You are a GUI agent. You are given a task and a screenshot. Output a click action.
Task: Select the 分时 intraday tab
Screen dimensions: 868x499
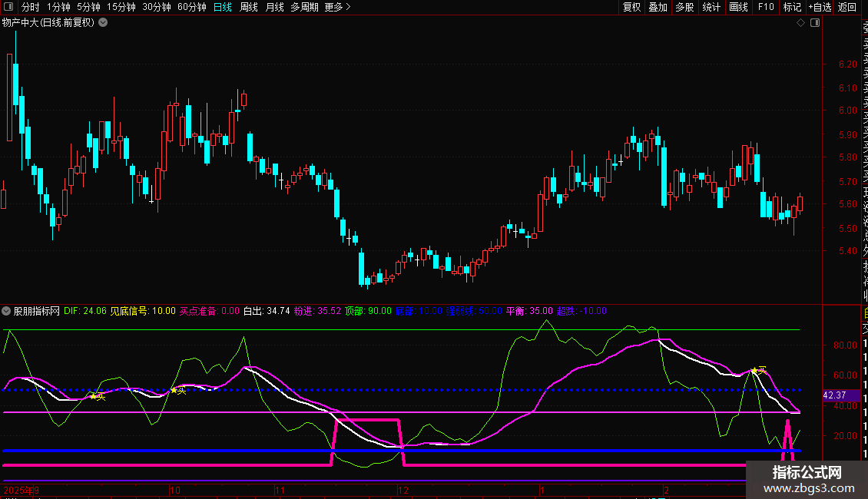(31, 7)
